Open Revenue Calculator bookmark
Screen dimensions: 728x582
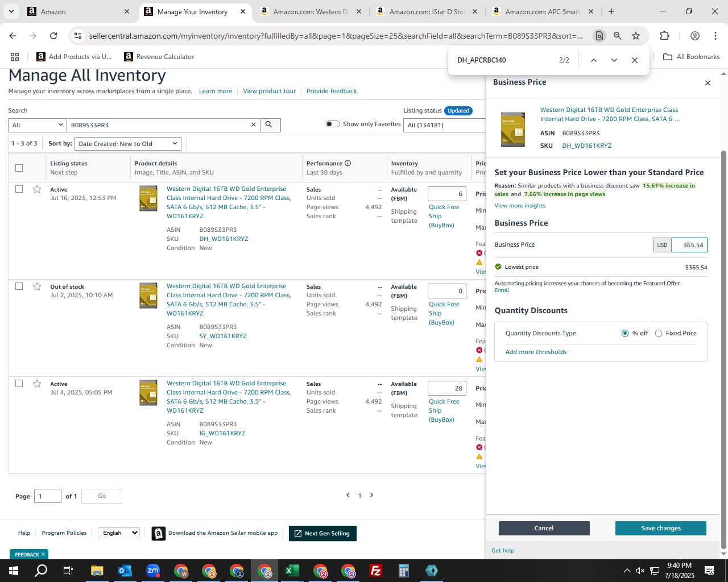click(159, 57)
